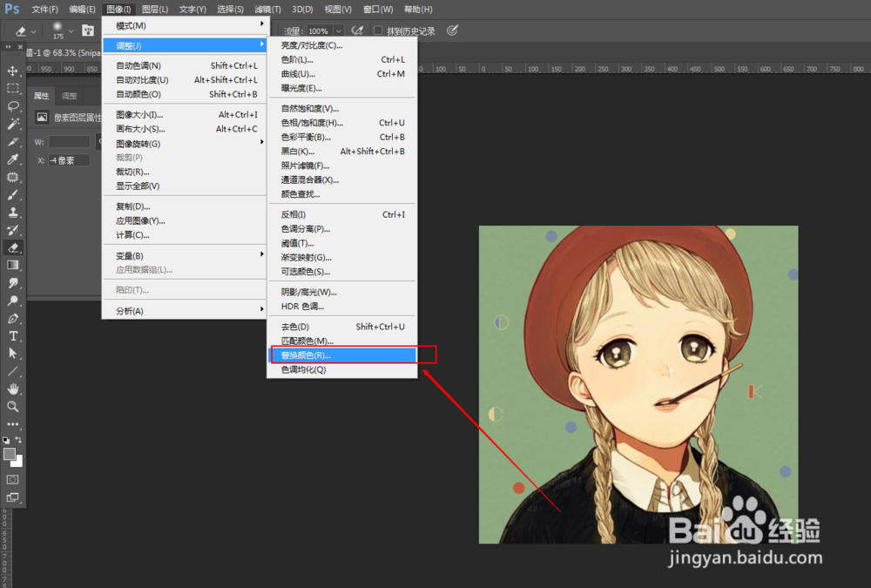Select the Eraser tool in toolbox
The image size is (871, 588).
click(12, 248)
